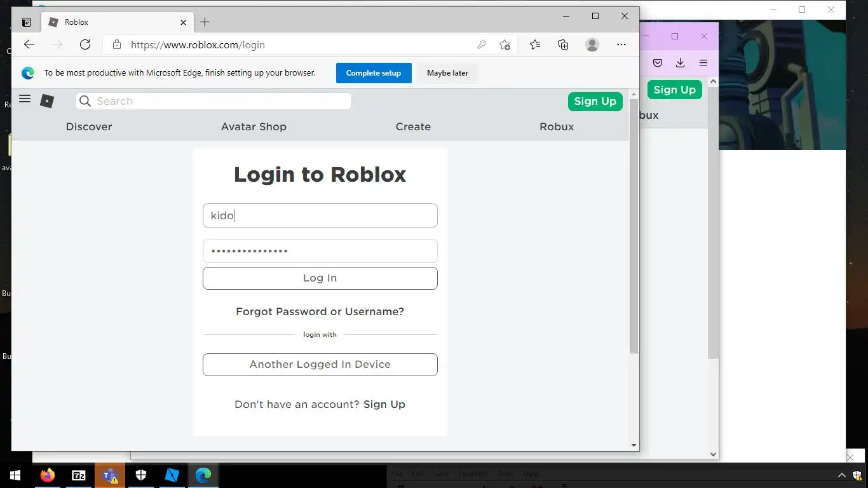Open the Windows Start menu
This screenshot has width=868, height=488.
click(15, 475)
